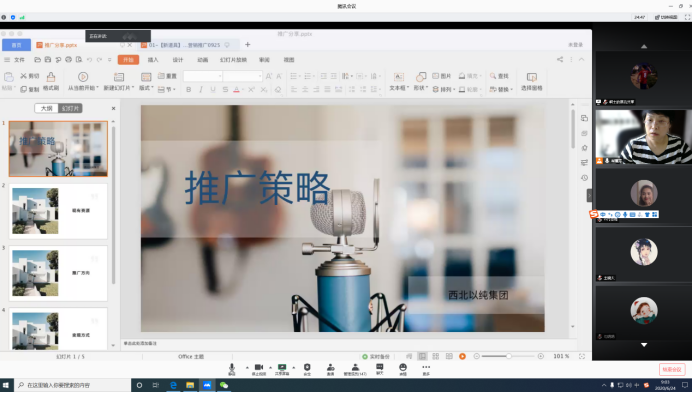Start the slideshow with the orange play icon

coord(462,356)
